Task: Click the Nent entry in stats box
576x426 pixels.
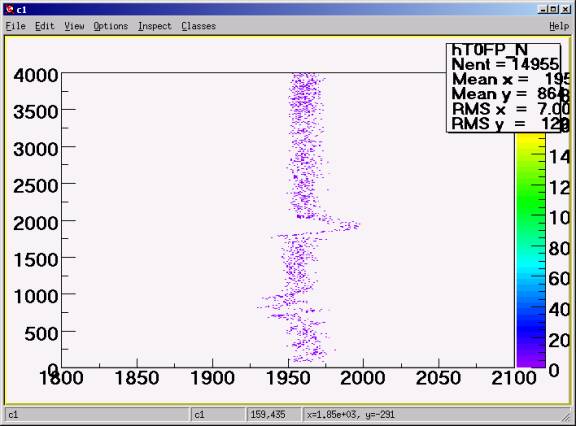Action: click(505, 64)
